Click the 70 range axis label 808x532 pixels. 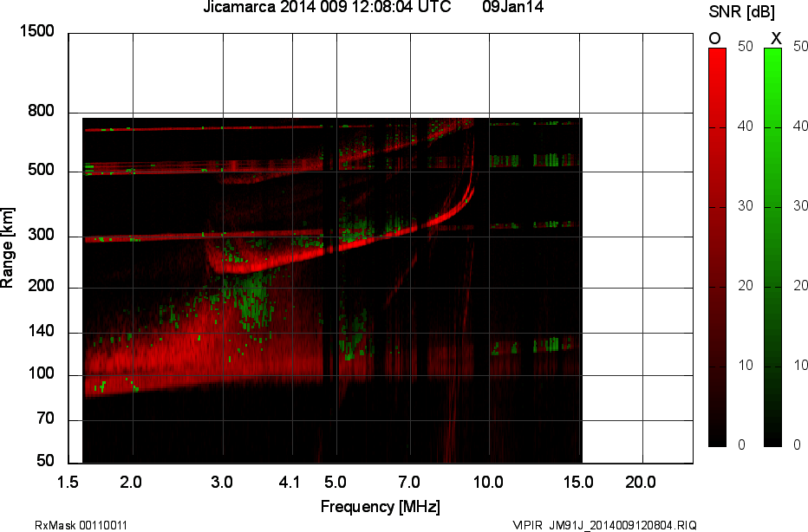coord(45,418)
